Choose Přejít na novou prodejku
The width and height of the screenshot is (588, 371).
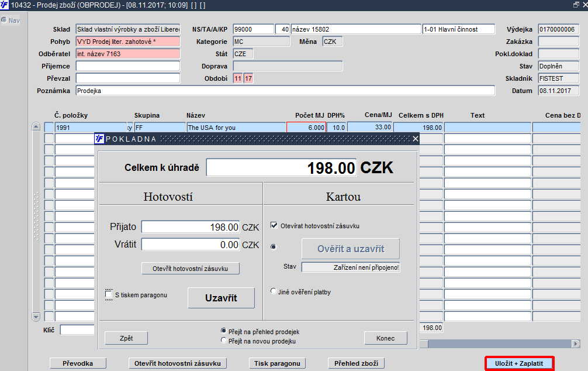pyautogui.click(x=224, y=341)
